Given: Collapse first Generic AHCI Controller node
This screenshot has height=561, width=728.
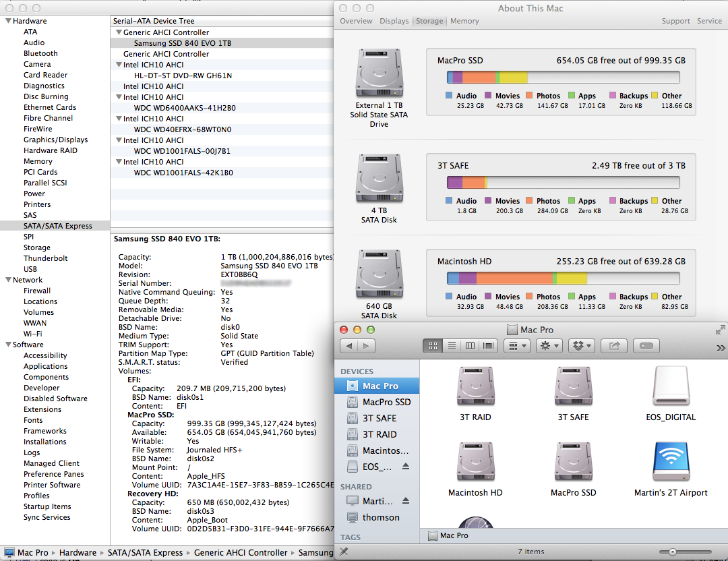Looking at the screenshot, I should (x=119, y=32).
